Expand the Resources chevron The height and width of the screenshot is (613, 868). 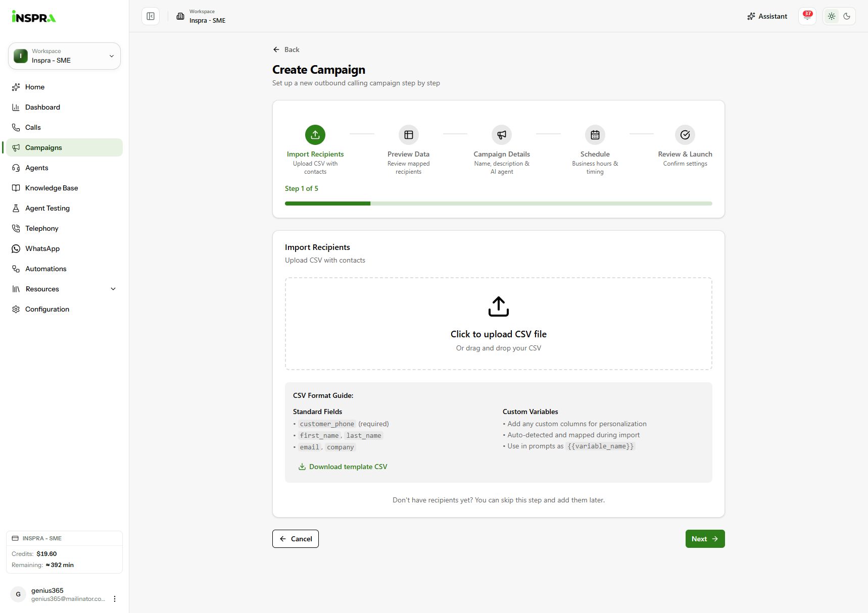[113, 289]
